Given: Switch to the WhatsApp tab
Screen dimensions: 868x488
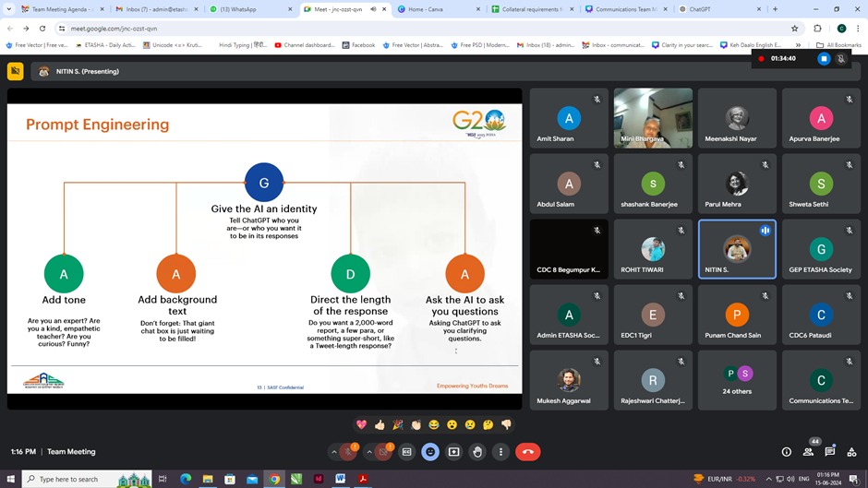Looking at the screenshot, I should [x=250, y=9].
